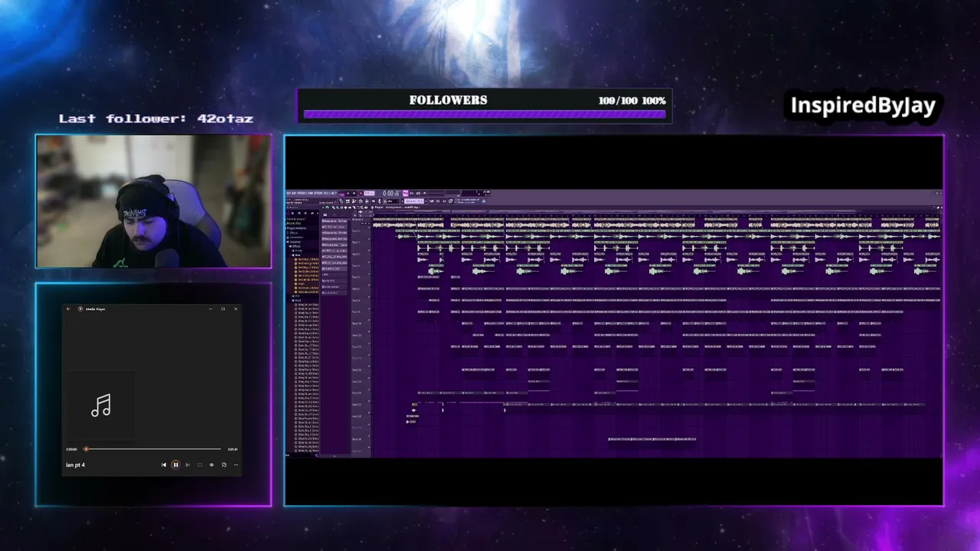Skip to next track in Media Player
980x551 pixels.
(x=188, y=465)
